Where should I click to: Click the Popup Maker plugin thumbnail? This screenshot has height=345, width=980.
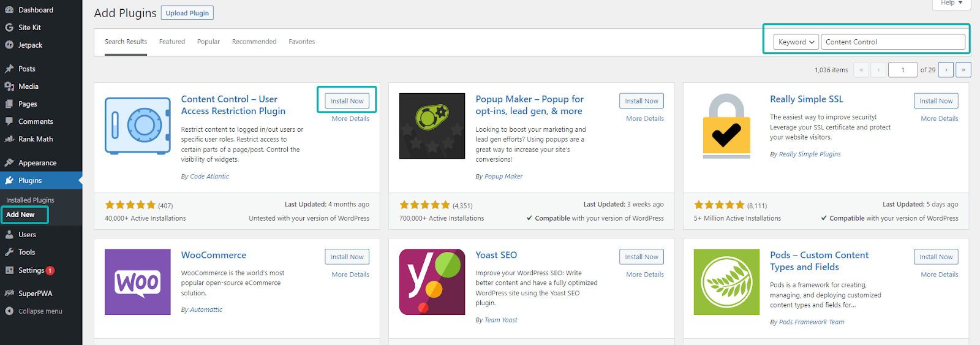(432, 126)
